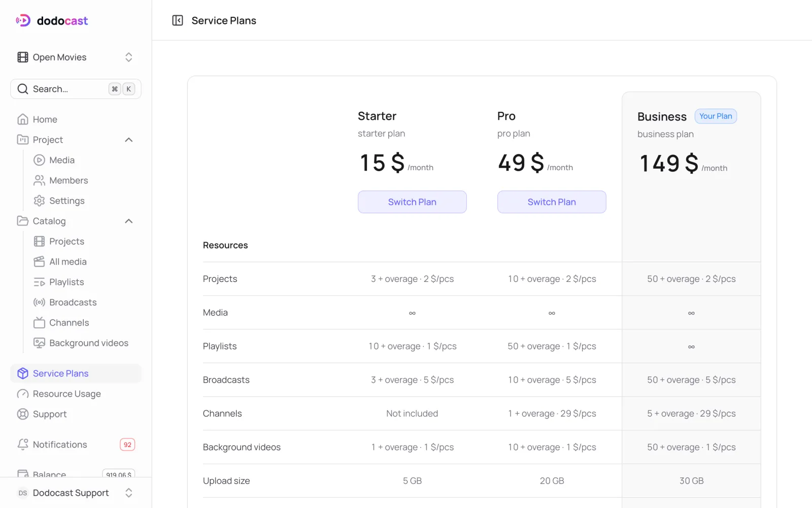812x508 pixels.
Task: Click the Support lifebuoy icon
Action: click(23, 414)
